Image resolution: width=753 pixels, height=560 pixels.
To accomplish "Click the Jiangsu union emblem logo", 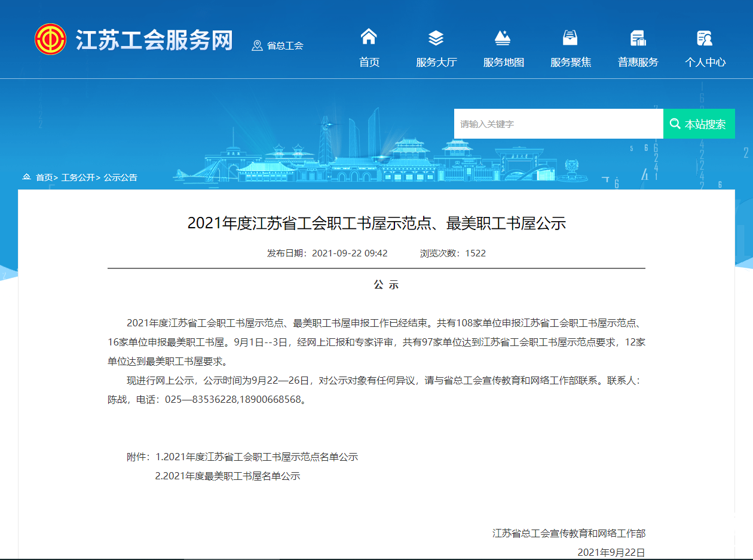I will [50, 39].
